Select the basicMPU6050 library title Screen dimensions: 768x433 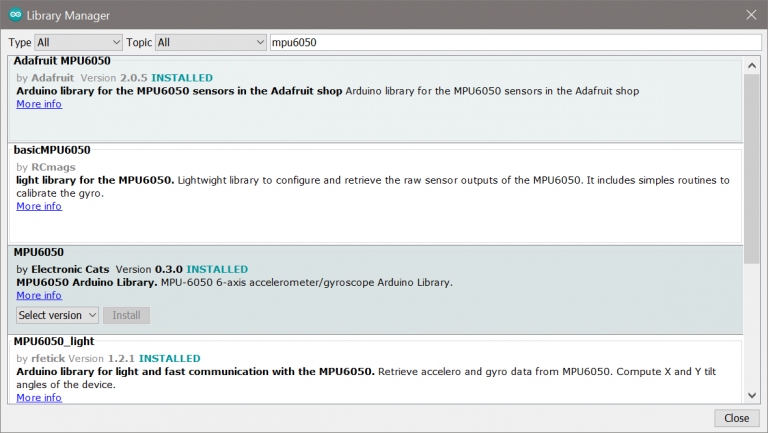[x=52, y=150]
